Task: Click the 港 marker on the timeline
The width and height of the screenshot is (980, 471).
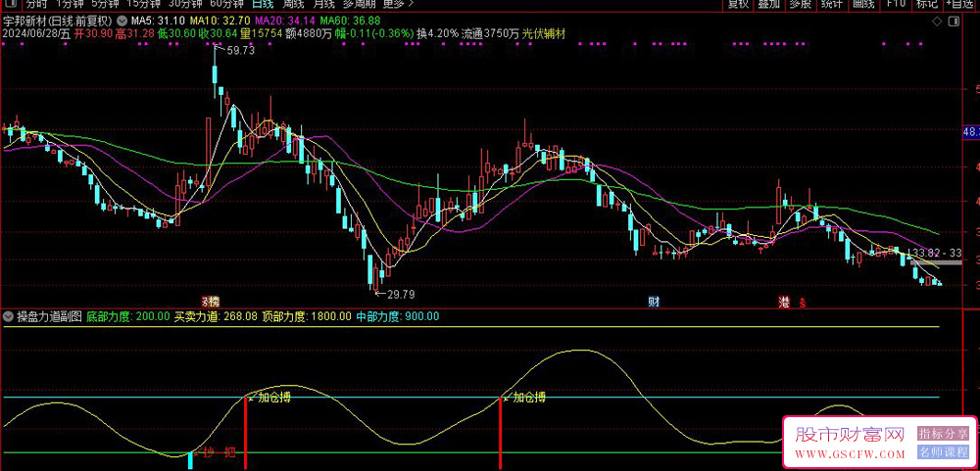Action: tap(783, 300)
